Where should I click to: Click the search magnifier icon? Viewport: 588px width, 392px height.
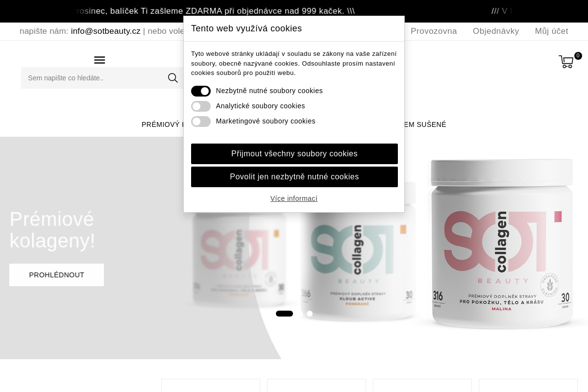(172, 78)
